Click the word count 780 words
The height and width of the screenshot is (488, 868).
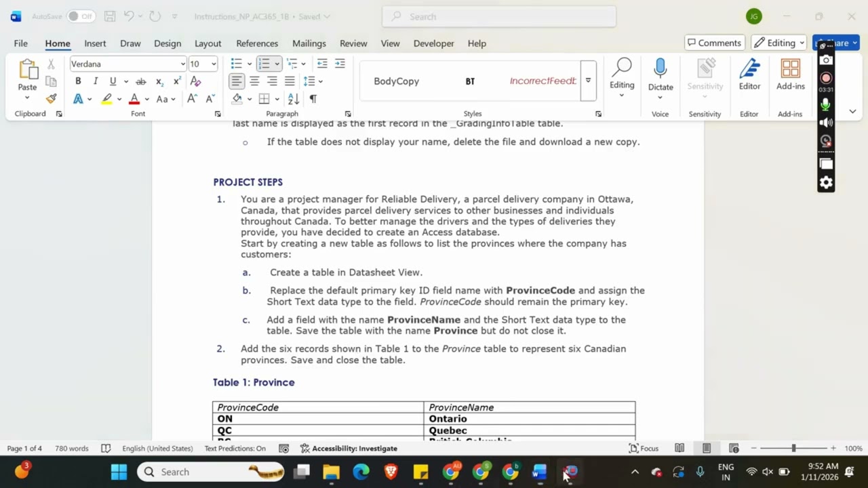click(71, 449)
